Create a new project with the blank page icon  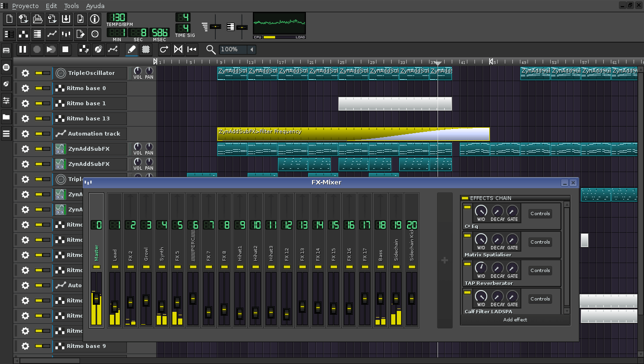9,19
